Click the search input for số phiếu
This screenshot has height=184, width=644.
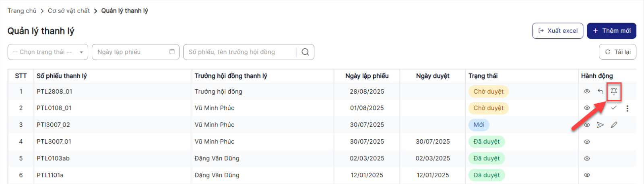coord(239,52)
